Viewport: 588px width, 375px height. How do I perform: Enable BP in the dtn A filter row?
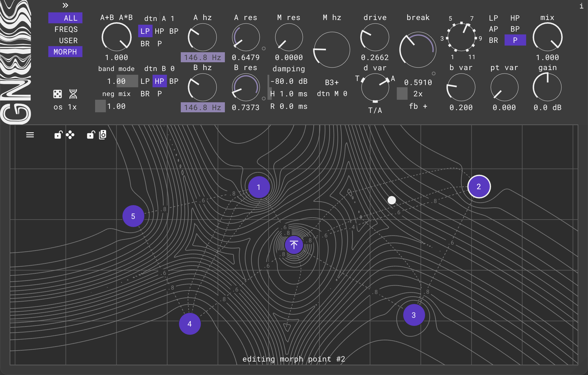tap(174, 31)
